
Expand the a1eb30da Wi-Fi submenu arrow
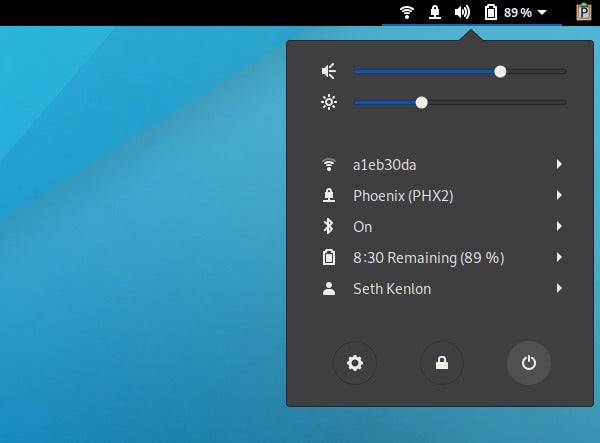559,164
